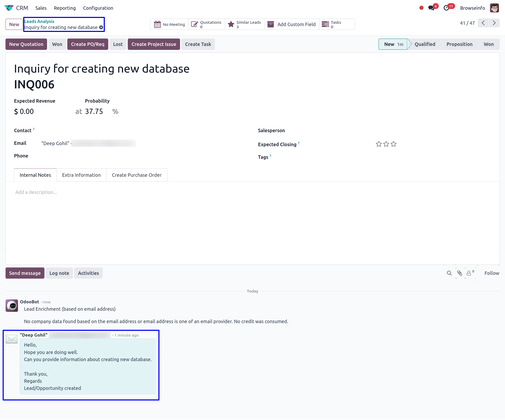Click the Send message button
The image size is (505, 420).
(x=25, y=273)
